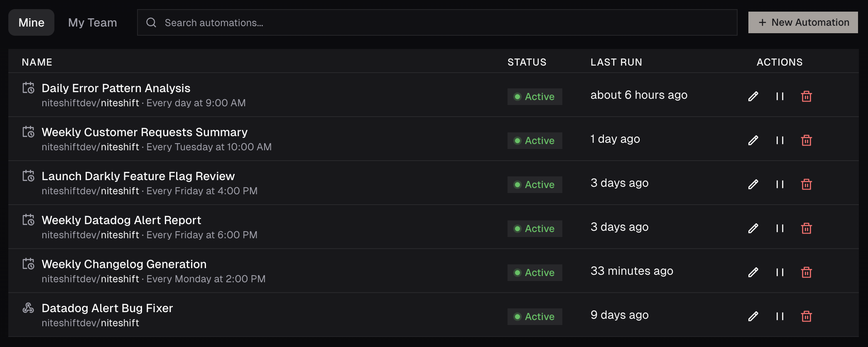Image resolution: width=868 pixels, height=347 pixels.
Task: Pause the Daily Error Pattern Analysis automation
Action: click(780, 97)
